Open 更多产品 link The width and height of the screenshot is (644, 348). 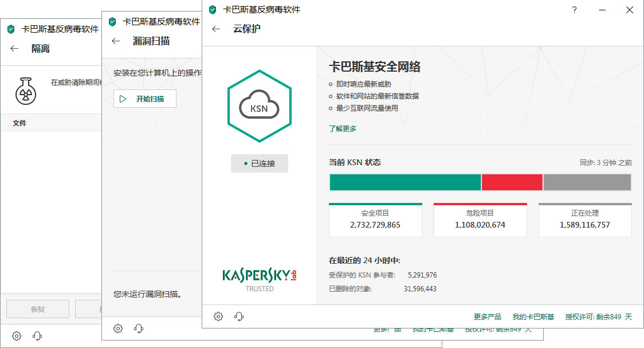(x=487, y=317)
